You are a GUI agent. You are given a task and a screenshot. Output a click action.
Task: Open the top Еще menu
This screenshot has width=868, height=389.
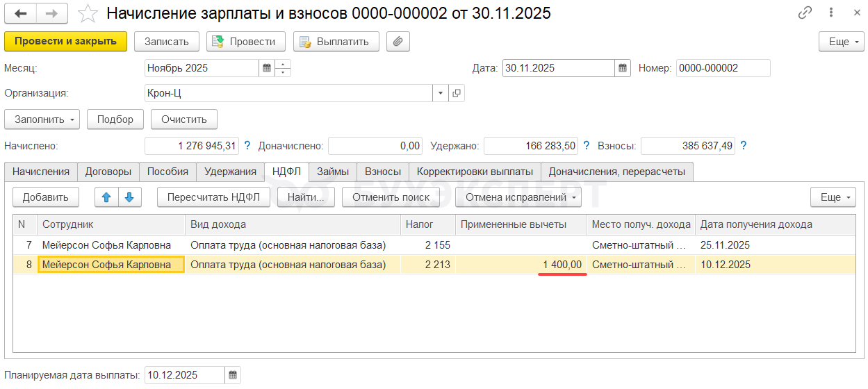(841, 41)
